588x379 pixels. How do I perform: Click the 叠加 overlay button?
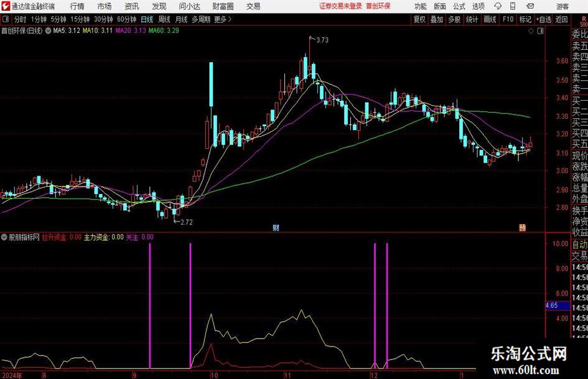coord(437,19)
